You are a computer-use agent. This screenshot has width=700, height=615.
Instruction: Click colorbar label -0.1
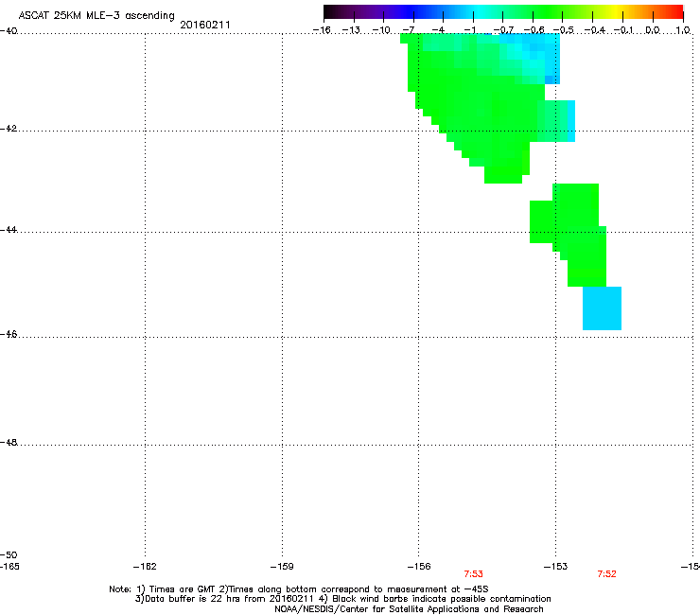(623, 30)
